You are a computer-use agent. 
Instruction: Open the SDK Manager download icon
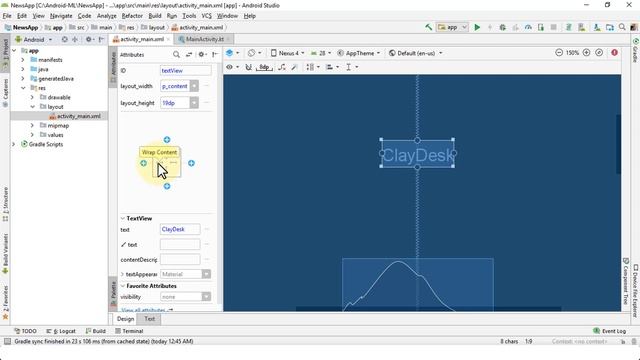597,27
